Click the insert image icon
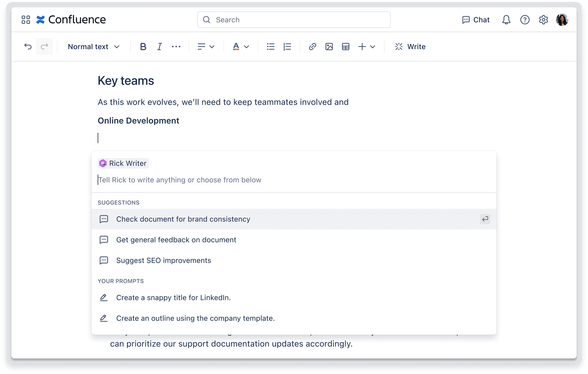Viewport: 588px width, 374px height. pos(329,47)
